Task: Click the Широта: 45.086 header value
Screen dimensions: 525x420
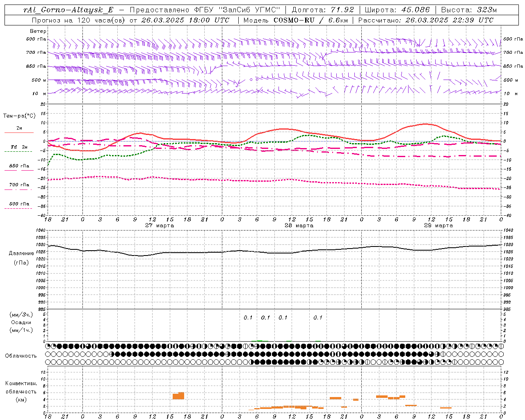Action: 397,10
